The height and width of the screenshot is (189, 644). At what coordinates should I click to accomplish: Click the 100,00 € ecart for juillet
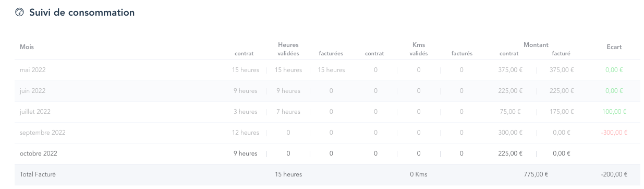[614, 112]
